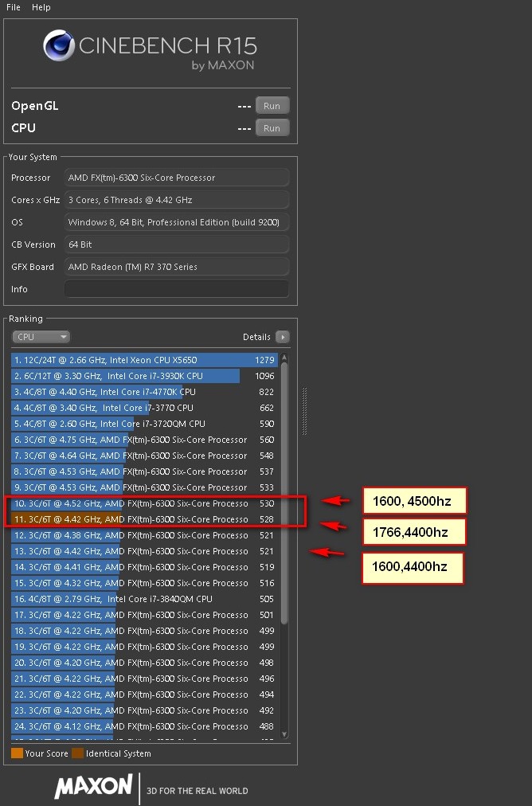Click the GFX Board field Radeon R7 370
Image resolution: width=532 pixels, height=806 pixels.
point(176,267)
